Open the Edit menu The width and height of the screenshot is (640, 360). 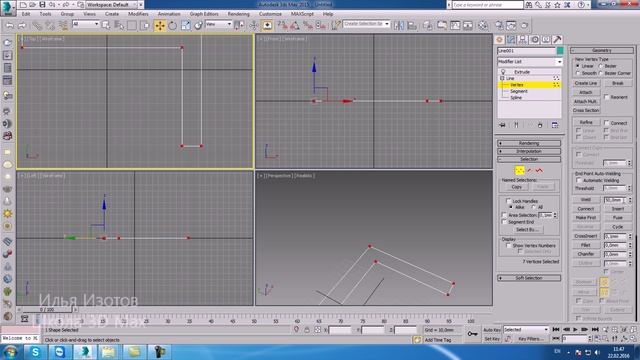click(x=26, y=14)
